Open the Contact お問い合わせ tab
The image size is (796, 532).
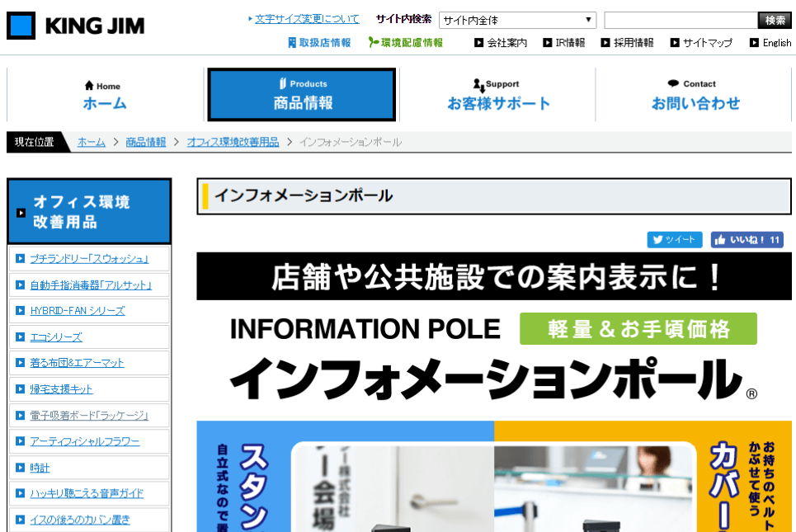pos(695,95)
